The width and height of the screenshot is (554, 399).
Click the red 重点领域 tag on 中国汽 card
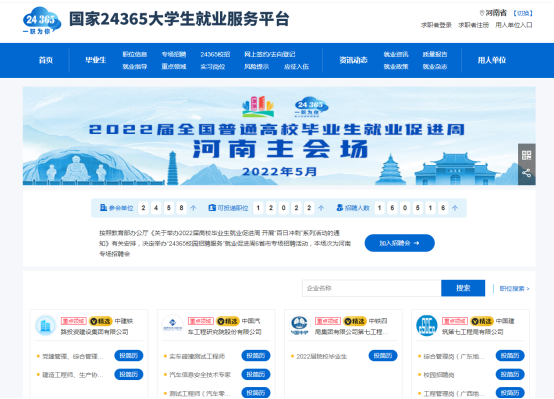[201, 321]
